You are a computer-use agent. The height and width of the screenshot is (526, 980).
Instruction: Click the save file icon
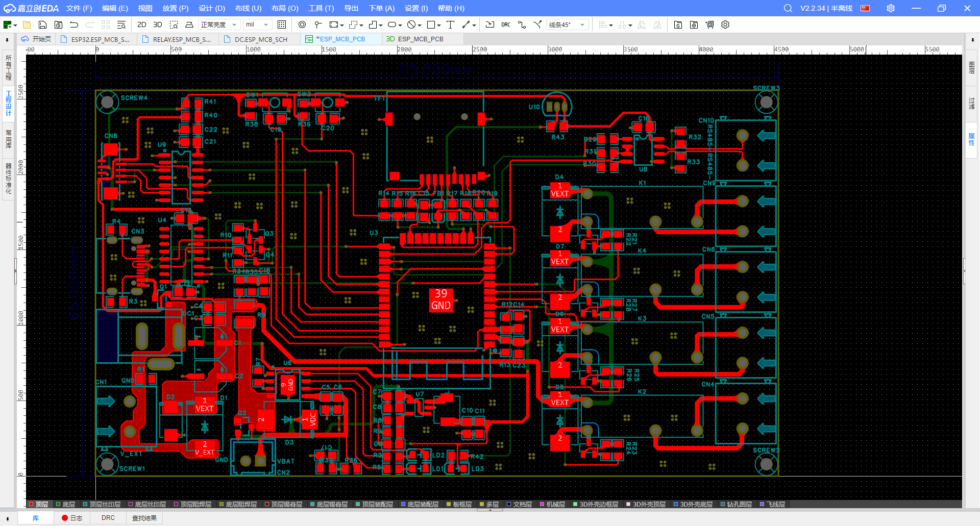tap(42, 24)
